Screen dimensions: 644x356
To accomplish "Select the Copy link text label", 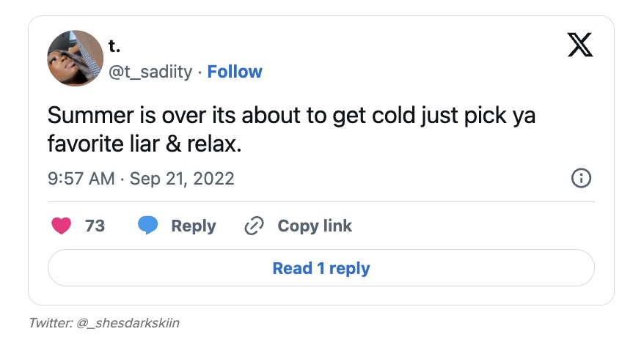I will 315,226.
